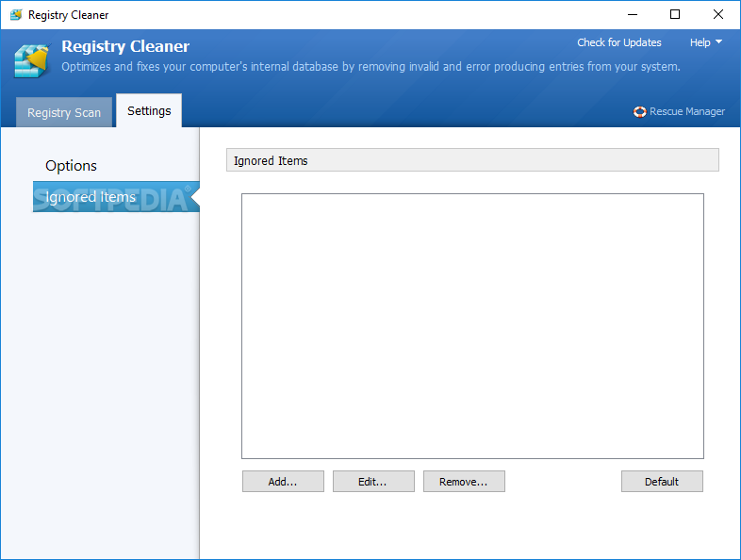Click the Edit... button
The width and height of the screenshot is (741, 560).
pos(373,482)
